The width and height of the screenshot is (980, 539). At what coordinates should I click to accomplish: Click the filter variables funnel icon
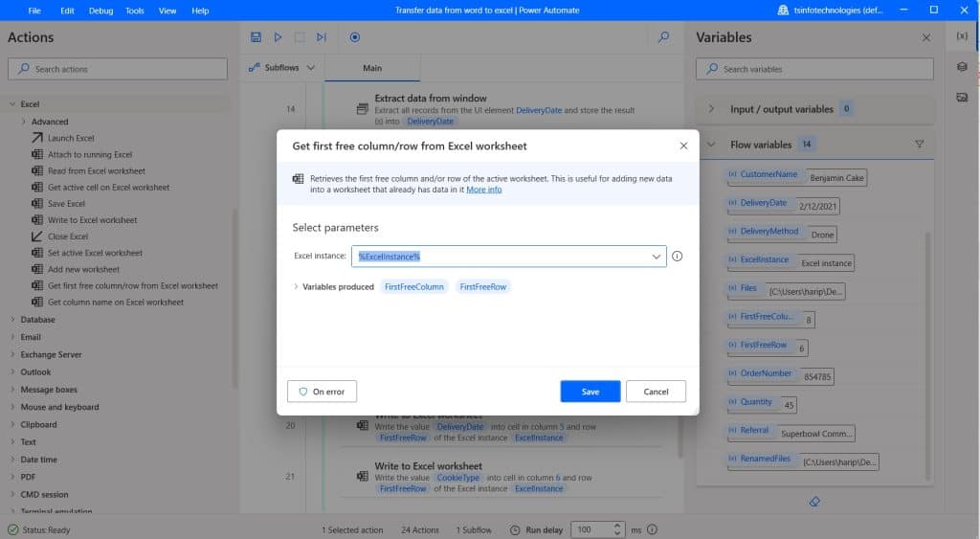coord(920,144)
